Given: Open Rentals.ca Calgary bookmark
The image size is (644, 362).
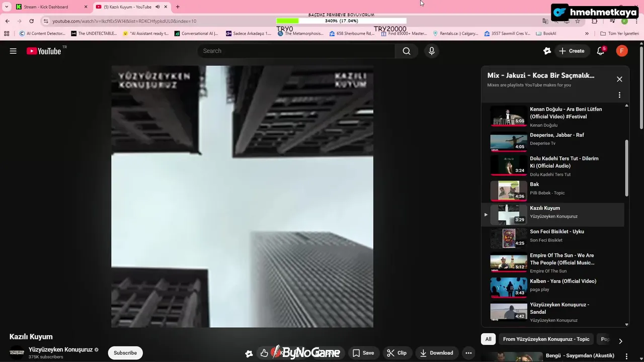Looking at the screenshot, I should tap(455, 34).
